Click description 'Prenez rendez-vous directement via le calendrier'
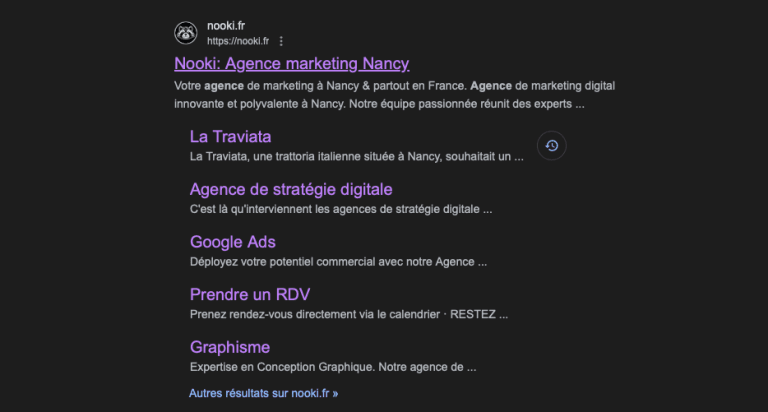768x412 pixels. tap(349, 315)
